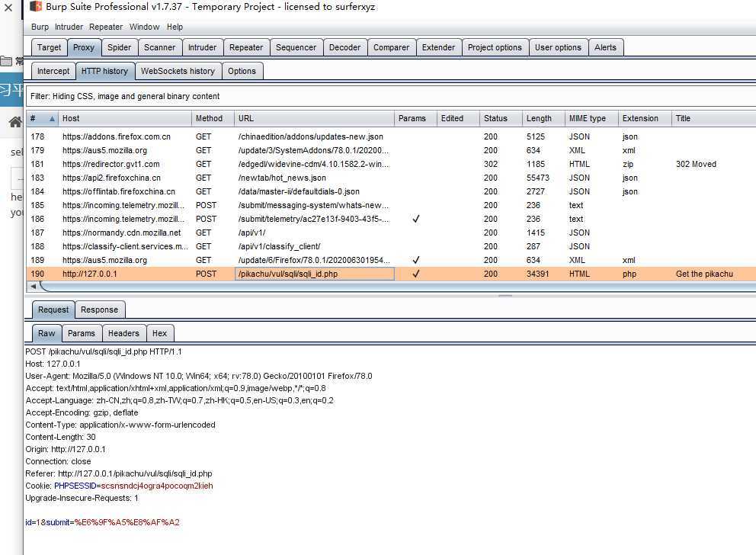
Task: Switch to the Repeater tool tab
Action: (246, 47)
